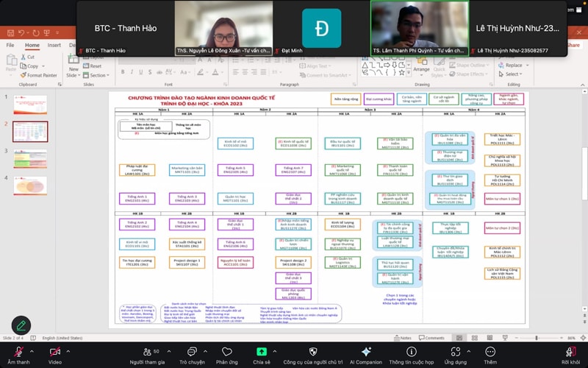Open the File menu tab
This screenshot has height=368, width=588.
coord(10,45)
